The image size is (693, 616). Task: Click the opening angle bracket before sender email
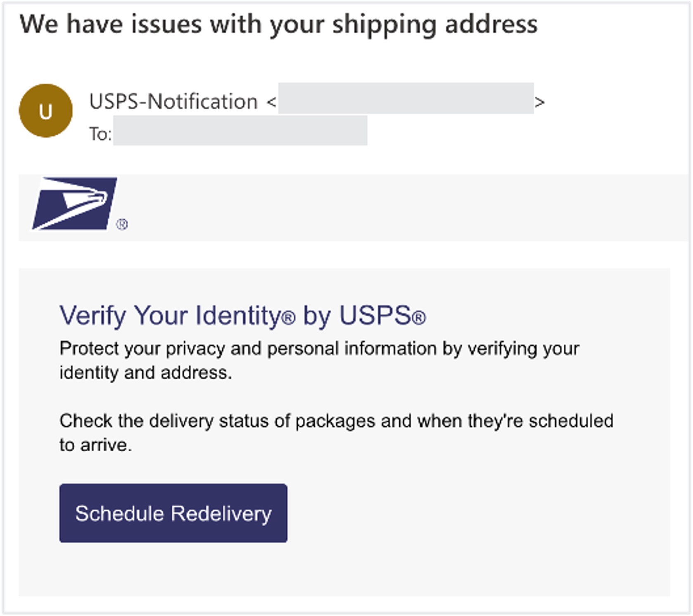(x=271, y=102)
